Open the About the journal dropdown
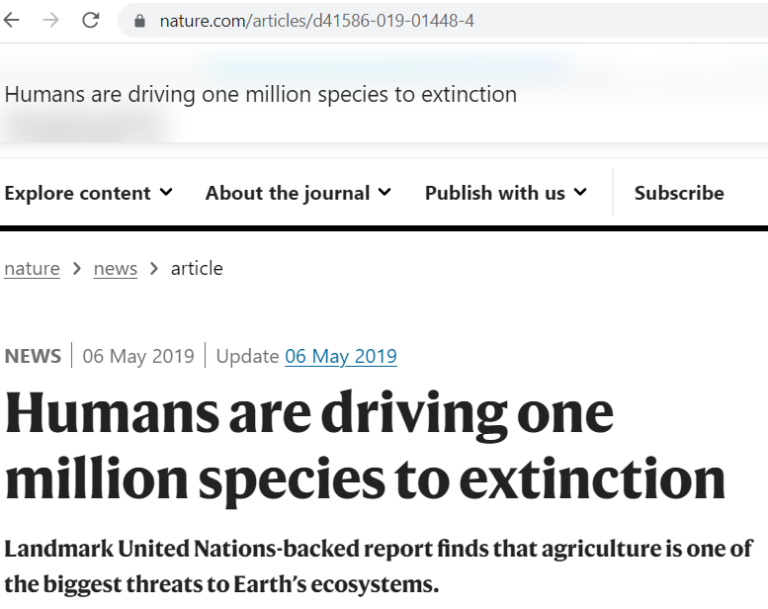Image resolution: width=768 pixels, height=609 pixels. tap(298, 193)
